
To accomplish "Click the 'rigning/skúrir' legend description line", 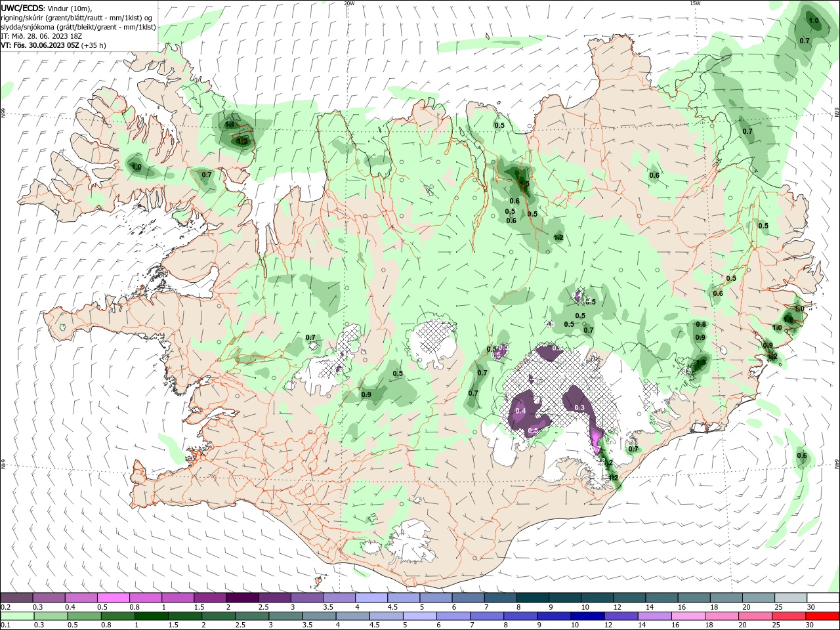I will pyautogui.click(x=76, y=18).
